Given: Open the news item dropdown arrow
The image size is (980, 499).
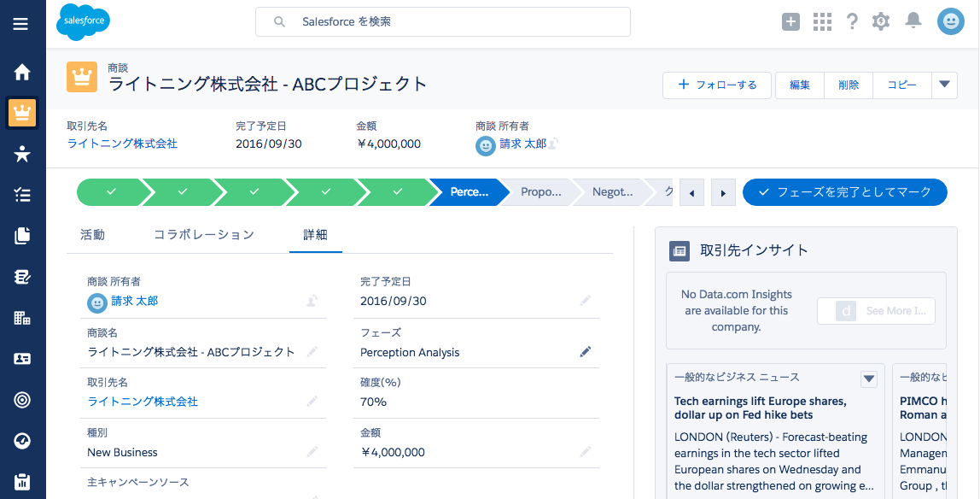Looking at the screenshot, I should pyautogui.click(x=868, y=379).
